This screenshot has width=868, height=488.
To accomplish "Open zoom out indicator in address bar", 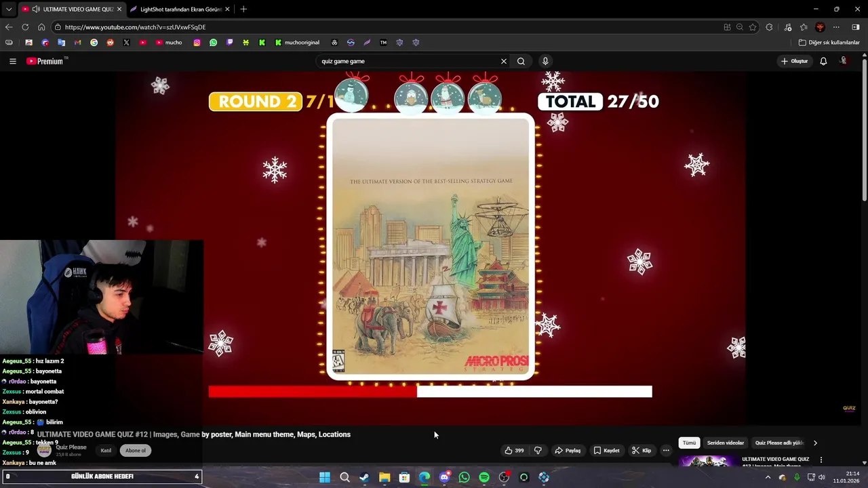I will (x=740, y=27).
